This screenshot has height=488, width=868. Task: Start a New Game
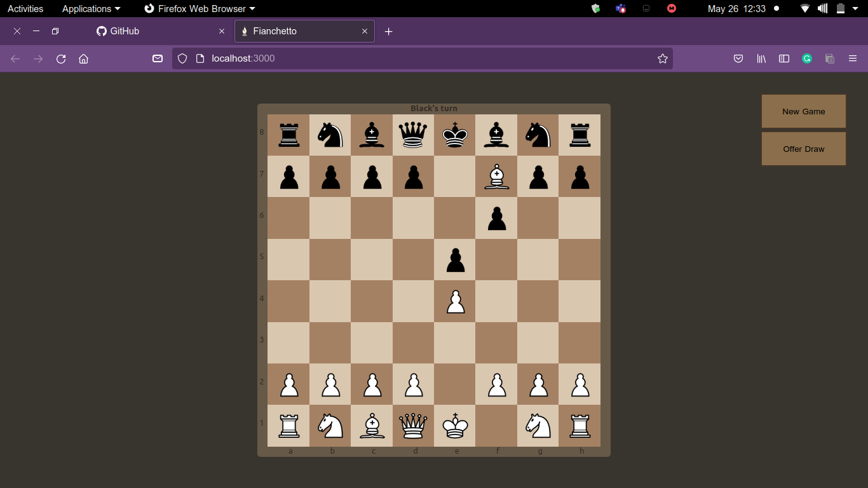click(804, 111)
